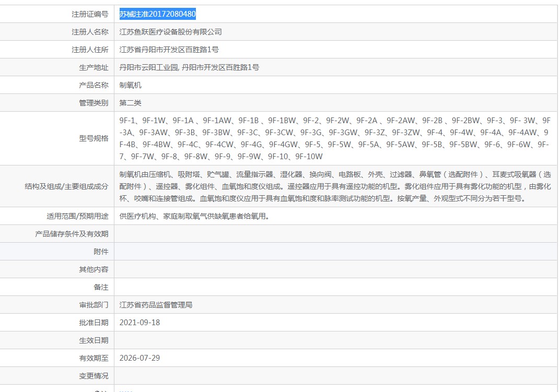Click the 结构及组成/主要组成成分 label
Screen dimensions: 560x392
click(x=66, y=186)
